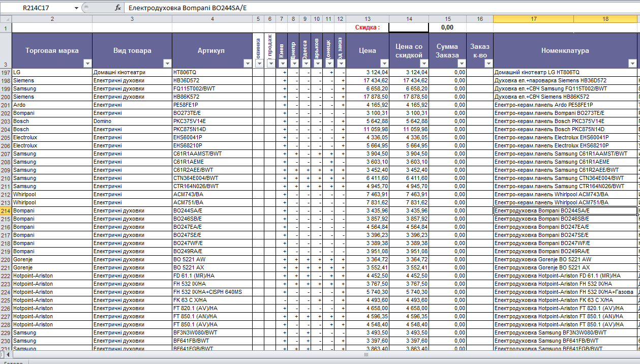Open the Заказ к-во filter dropdown

coord(488,64)
